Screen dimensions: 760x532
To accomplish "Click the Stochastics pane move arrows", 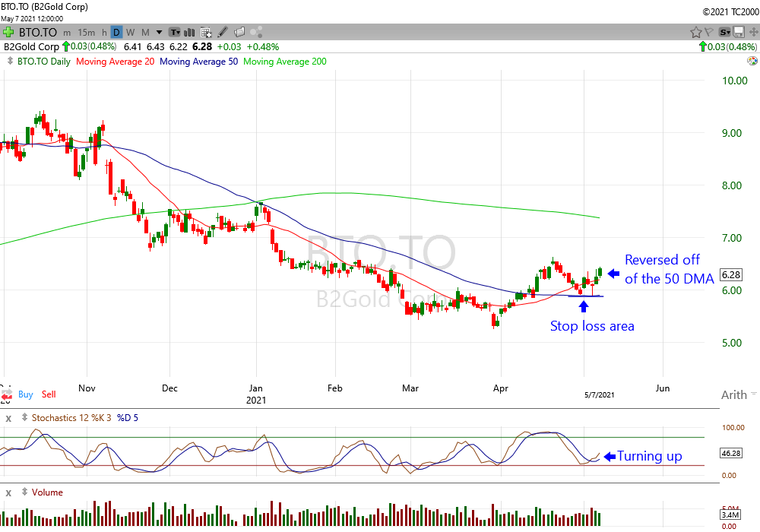I will tap(24, 417).
